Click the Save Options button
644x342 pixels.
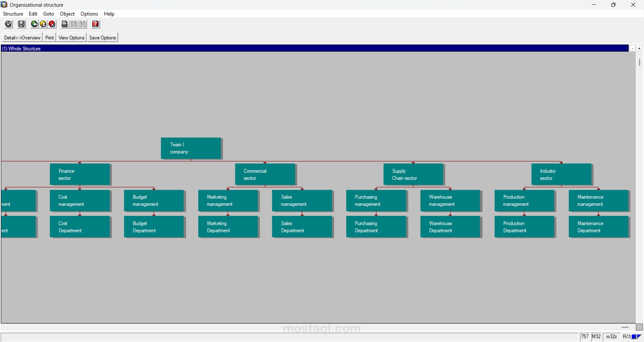point(102,38)
